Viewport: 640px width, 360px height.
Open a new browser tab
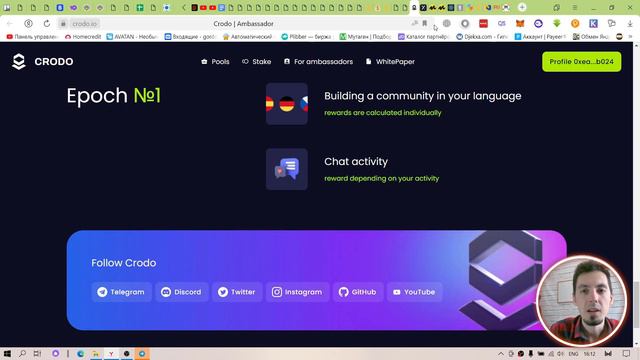522,7
